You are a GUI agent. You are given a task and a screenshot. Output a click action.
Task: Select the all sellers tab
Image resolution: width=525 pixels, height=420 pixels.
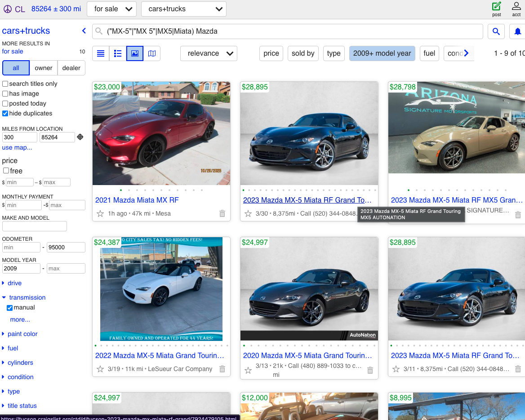[16, 68]
